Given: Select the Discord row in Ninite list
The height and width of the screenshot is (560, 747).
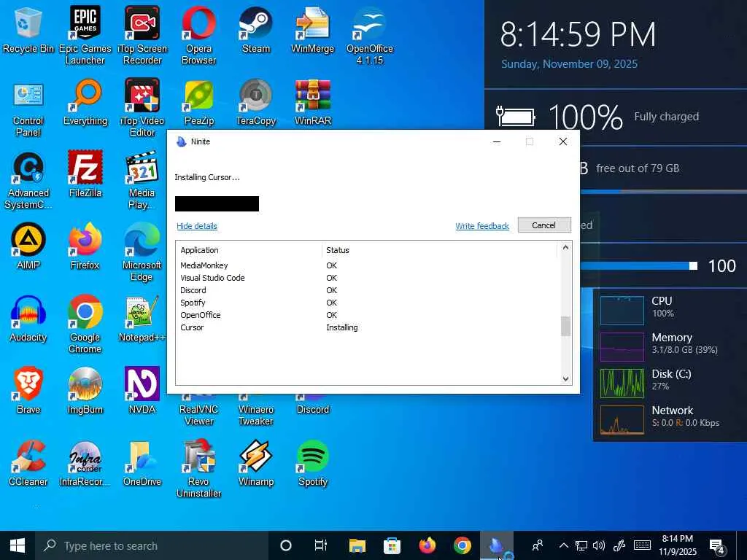Looking at the screenshot, I should tap(368, 290).
